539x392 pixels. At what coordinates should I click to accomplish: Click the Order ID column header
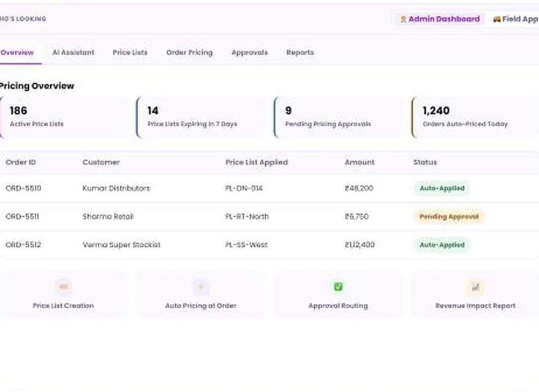click(21, 162)
